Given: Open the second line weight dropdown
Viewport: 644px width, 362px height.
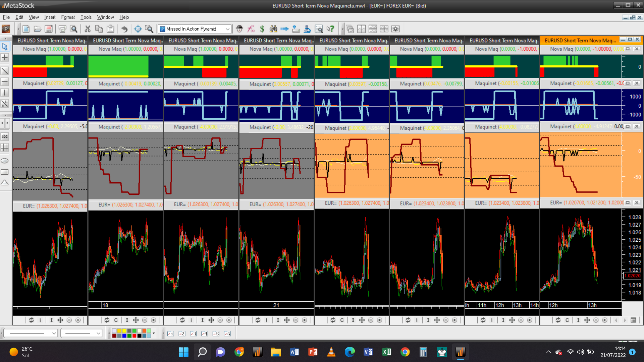Looking at the screenshot, I should (98, 333).
